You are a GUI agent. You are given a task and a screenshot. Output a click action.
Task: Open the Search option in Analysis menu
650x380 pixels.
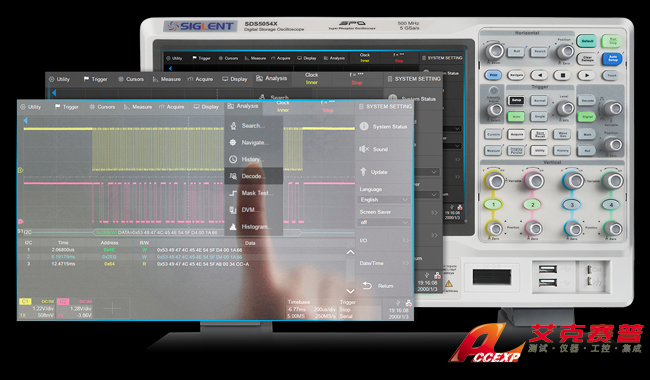point(253,126)
